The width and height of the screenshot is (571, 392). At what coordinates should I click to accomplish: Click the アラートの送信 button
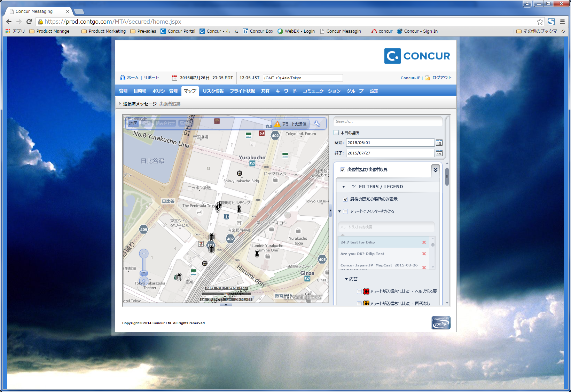(x=290, y=124)
